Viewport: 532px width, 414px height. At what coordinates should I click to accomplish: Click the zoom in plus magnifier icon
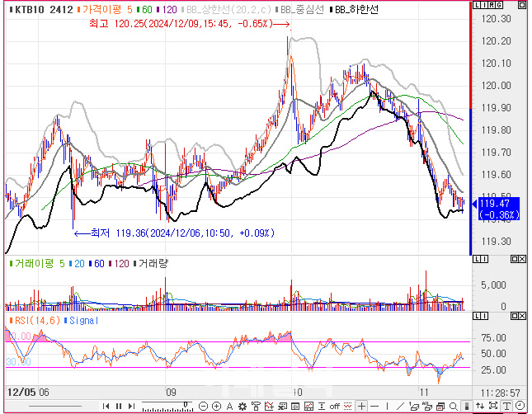[216, 406]
